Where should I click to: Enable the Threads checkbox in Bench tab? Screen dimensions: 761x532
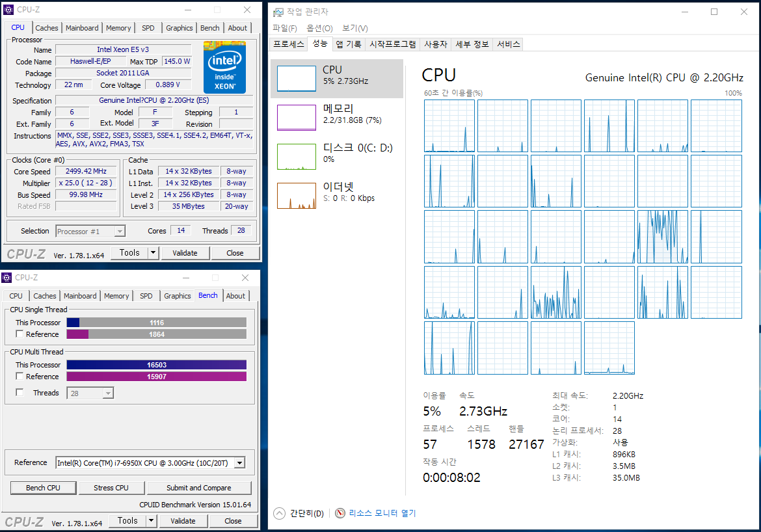[x=20, y=392]
